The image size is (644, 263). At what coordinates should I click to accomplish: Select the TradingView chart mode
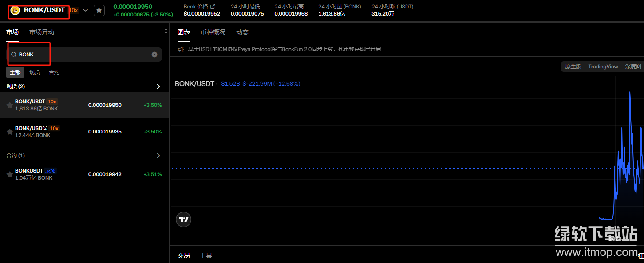tap(603, 67)
